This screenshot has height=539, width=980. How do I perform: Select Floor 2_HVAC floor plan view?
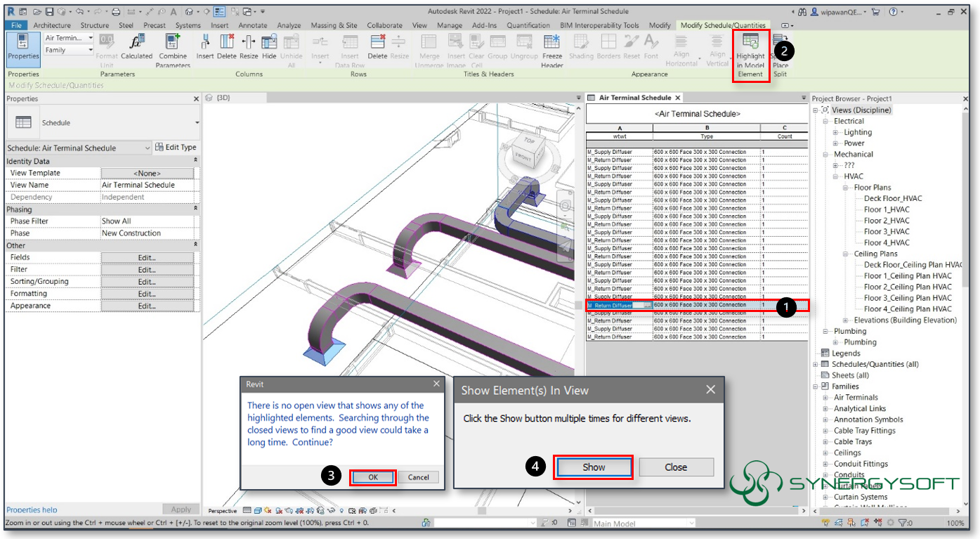point(887,220)
